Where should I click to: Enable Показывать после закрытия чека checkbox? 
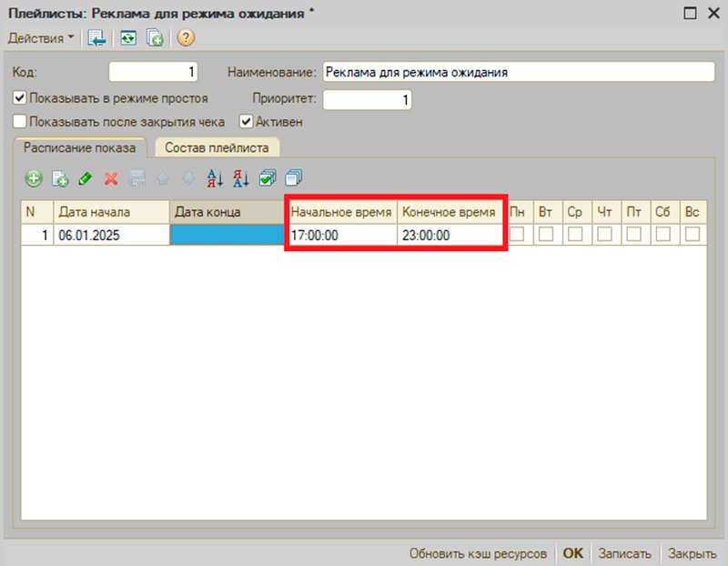pyautogui.click(x=19, y=122)
